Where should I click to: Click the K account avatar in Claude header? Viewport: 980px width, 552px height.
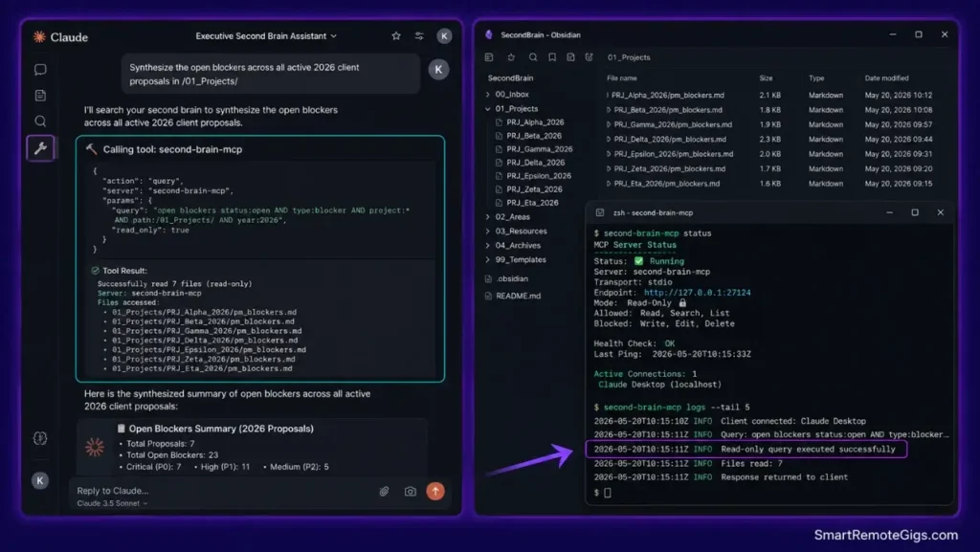(x=444, y=36)
